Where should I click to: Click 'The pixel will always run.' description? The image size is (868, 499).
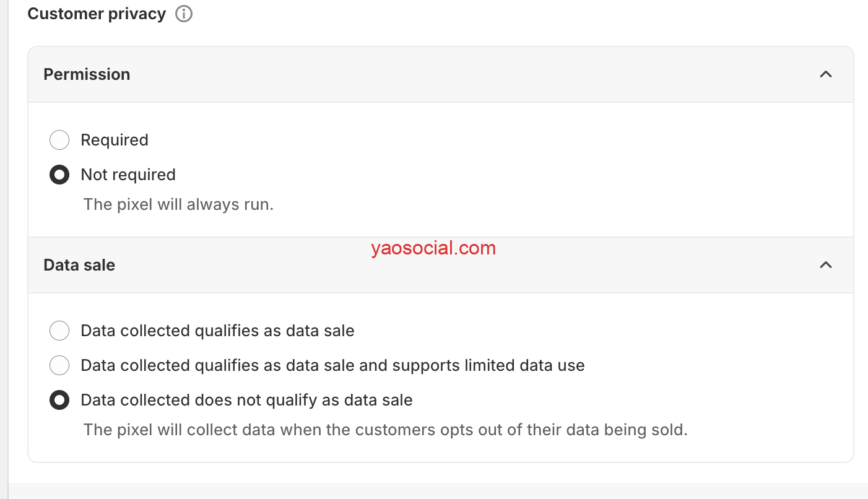178,204
